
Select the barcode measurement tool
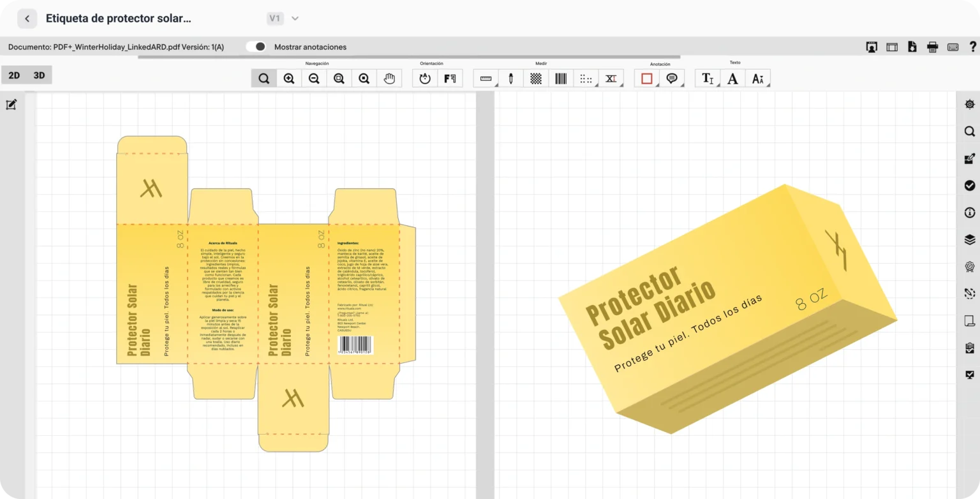coord(561,78)
